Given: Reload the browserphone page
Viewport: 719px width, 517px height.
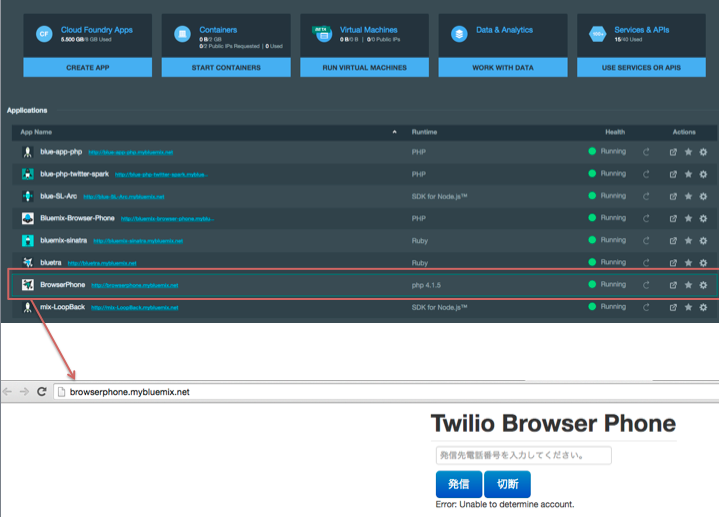Looking at the screenshot, I should pos(42,392).
